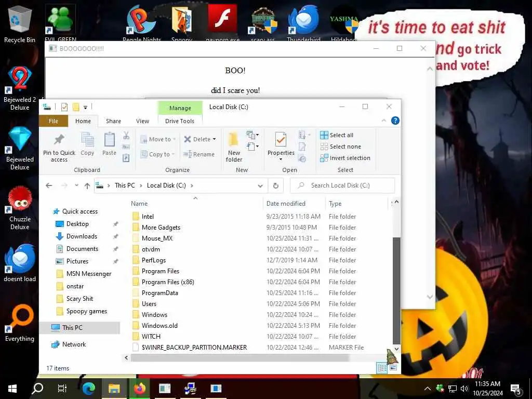Switch to the View tab
Screen dimensions: 532x399
tap(142, 121)
